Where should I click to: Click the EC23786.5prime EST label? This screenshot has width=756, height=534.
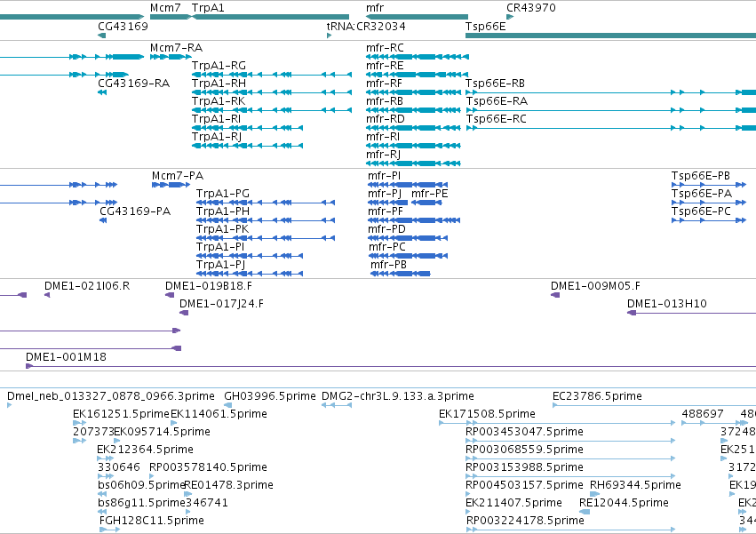(597, 396)
